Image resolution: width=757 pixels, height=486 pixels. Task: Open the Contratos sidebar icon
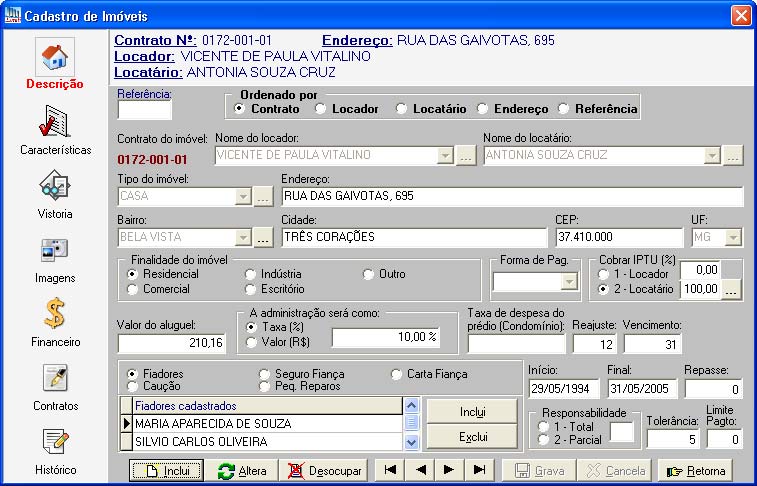(55, 379)
